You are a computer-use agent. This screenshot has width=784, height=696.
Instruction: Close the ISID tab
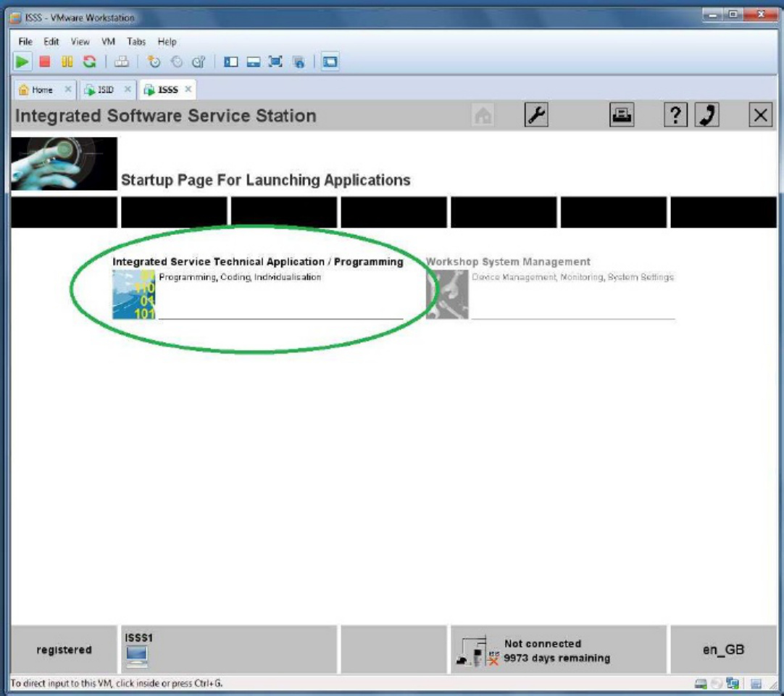(x=128, y=89)
